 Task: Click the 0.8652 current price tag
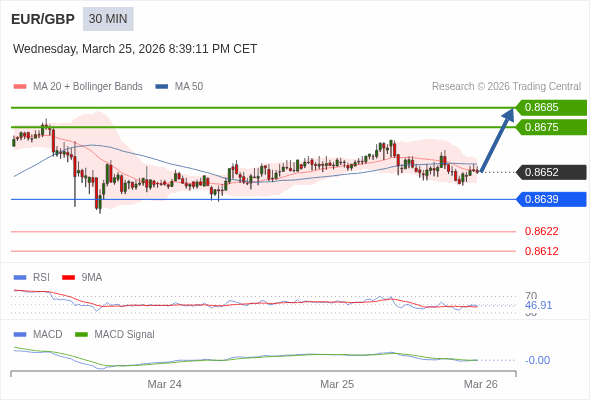551,172
